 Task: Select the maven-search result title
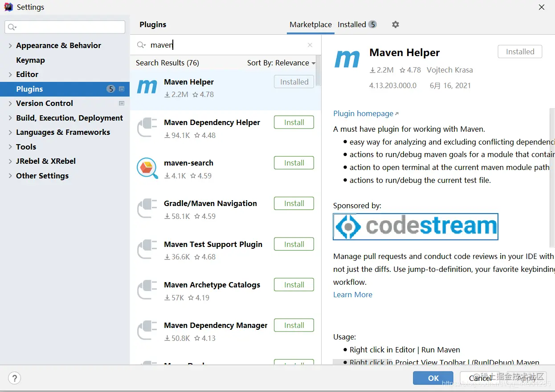pyautogui.click(x=188, y=163)
